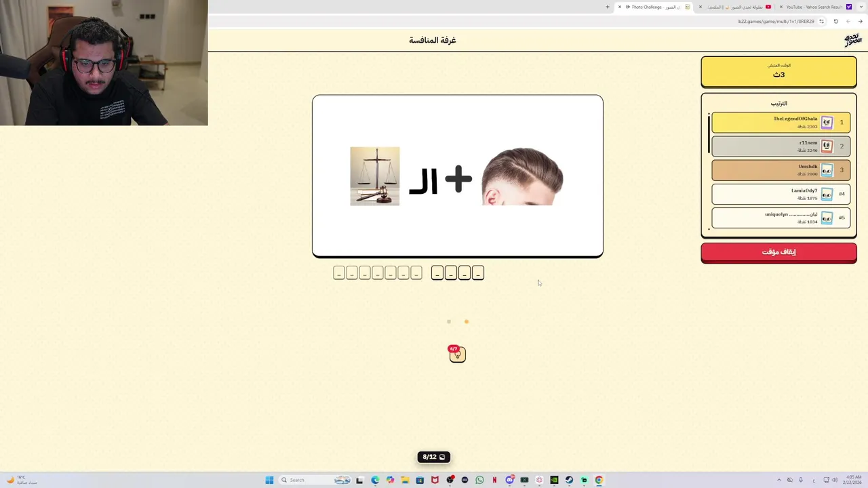This screenshot has height=488, width=868.
Task: Click the game logo icon in the header
Action: click(852, 40)
